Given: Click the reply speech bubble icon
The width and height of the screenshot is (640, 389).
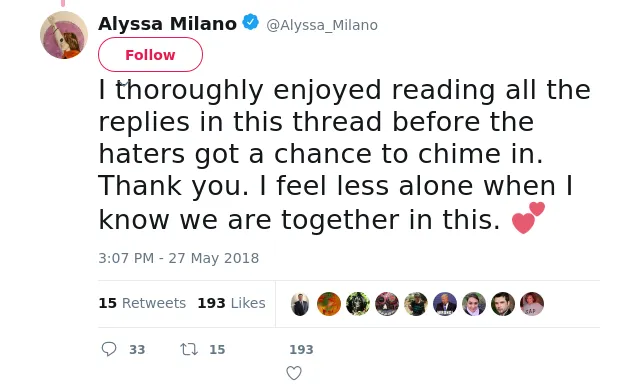Looking at the screenshot, I should 109,349.
